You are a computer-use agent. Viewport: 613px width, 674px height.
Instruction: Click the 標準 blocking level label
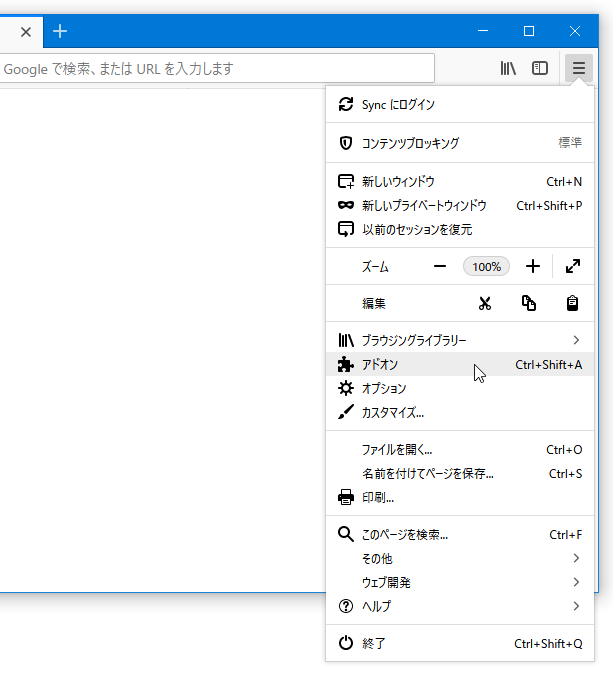pyautogui.click(x=570, y=142)
